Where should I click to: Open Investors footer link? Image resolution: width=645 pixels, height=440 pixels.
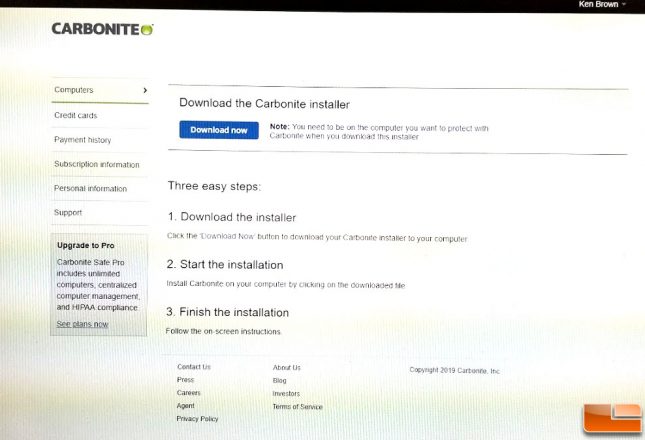pos(286,394)
